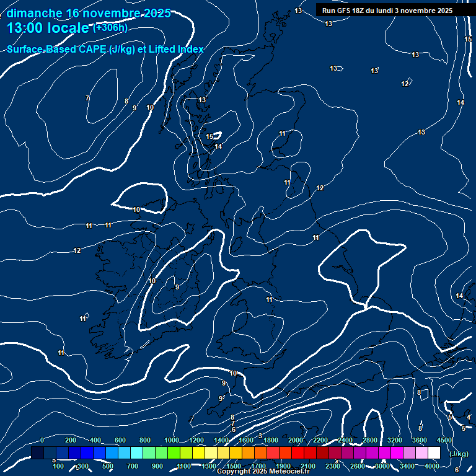Click the '3' contour label above the legend

click(260, 436)
